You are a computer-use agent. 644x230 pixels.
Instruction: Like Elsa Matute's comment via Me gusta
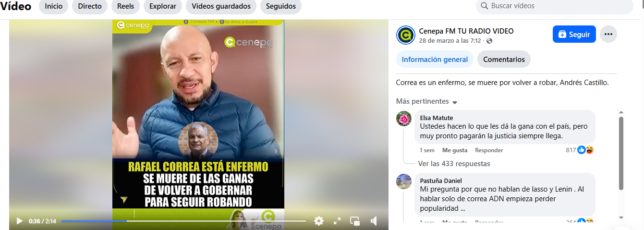455,150
